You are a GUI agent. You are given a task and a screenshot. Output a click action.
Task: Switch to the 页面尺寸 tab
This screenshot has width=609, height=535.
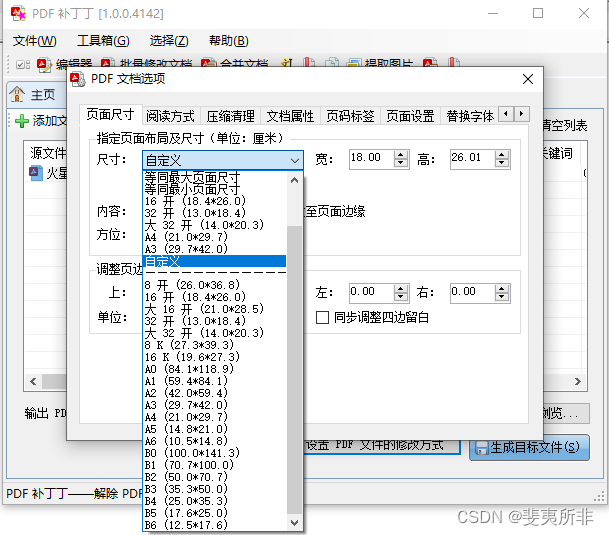(110, 115)
